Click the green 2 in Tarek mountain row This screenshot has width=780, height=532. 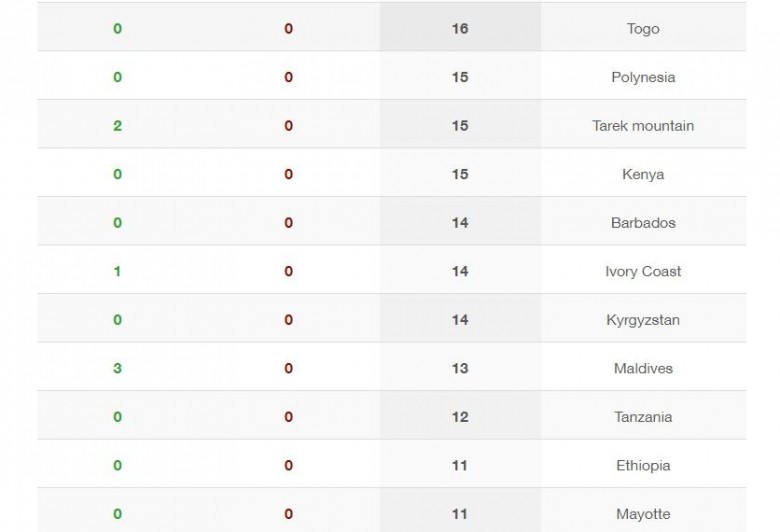(118, 126)
